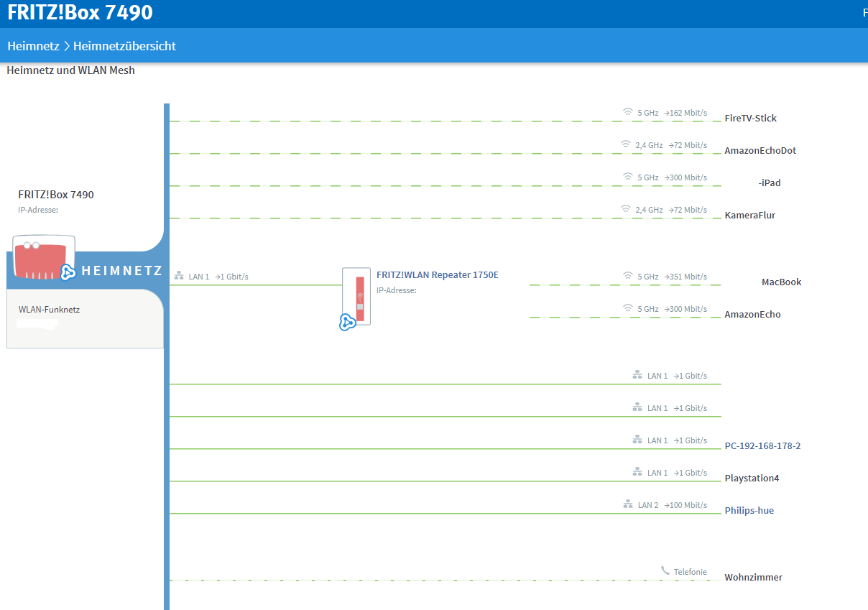Select the KameraFlur device name
This screenshot has height=610, width=868.
(749, 216)
